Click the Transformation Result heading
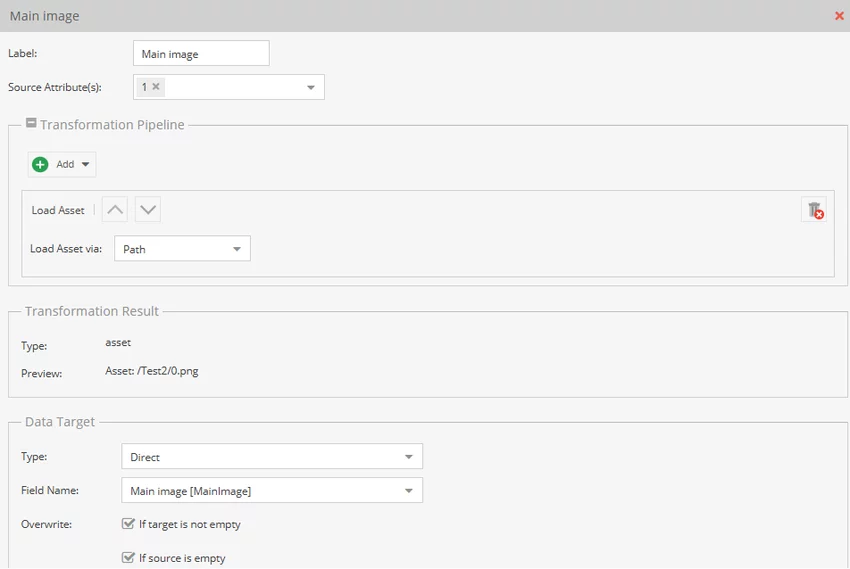The image size is (850, 569). (92, 311)
